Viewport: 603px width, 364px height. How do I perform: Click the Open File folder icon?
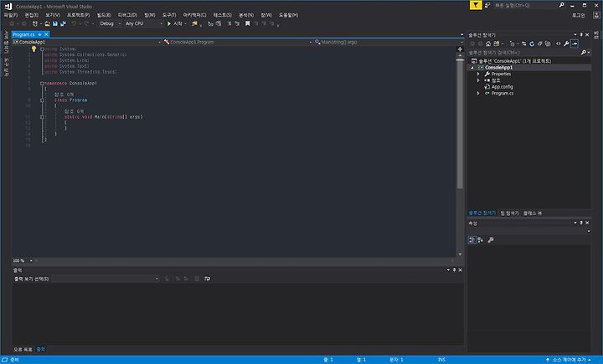[x=47, y=23]
